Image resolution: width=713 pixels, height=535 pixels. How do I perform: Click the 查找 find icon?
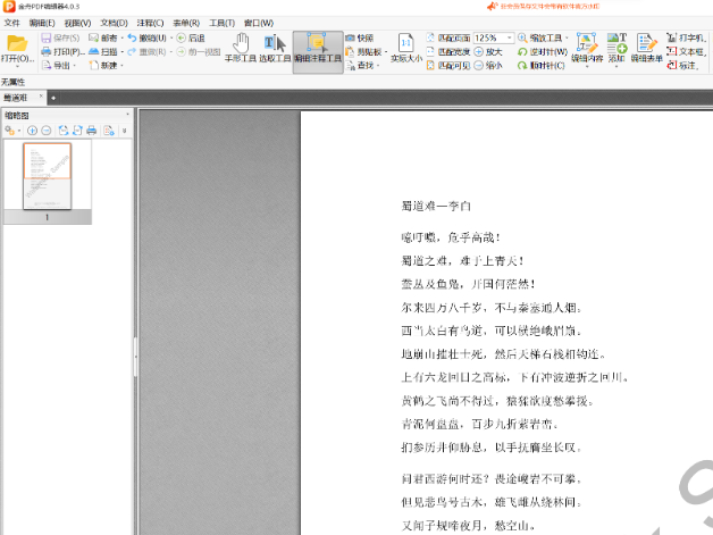point(350,65)
